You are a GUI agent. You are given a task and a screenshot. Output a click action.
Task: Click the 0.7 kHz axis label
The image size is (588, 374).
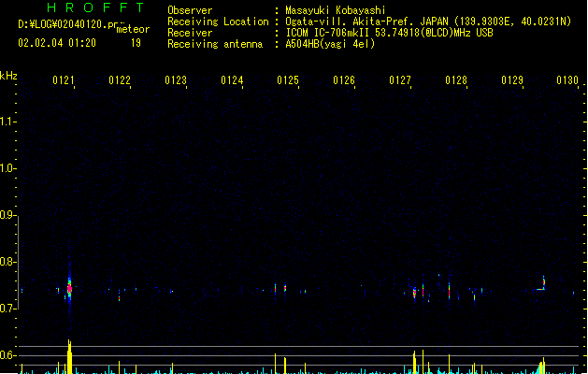[x=7, y=309]
